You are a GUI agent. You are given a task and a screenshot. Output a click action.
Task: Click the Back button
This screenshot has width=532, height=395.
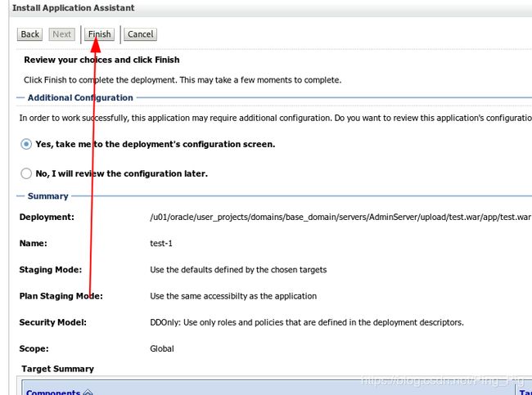click(x=29, y=34)
